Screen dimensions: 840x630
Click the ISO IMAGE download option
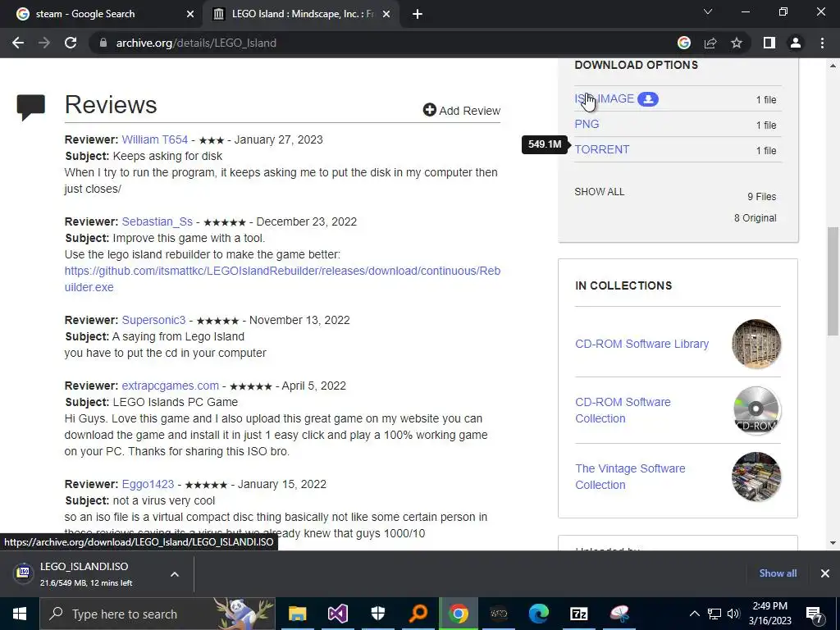pyautogui.click(x=604, y=98)
